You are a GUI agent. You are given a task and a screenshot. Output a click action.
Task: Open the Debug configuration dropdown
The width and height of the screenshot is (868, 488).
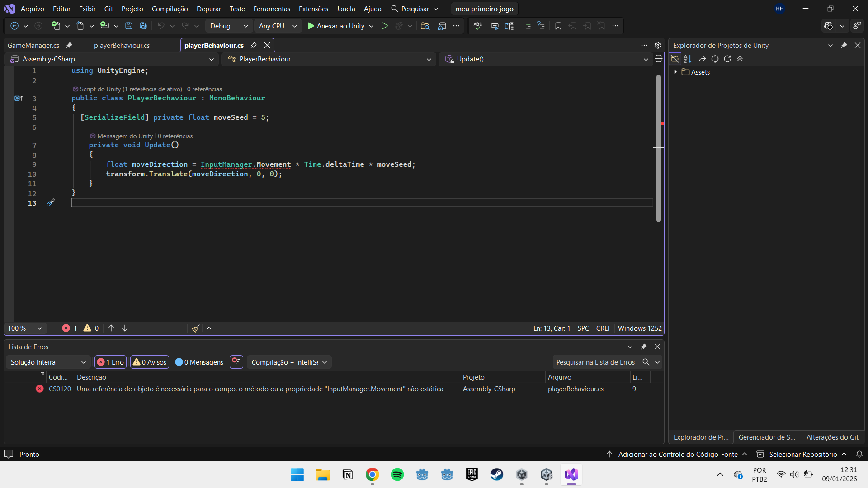point(229,26)
